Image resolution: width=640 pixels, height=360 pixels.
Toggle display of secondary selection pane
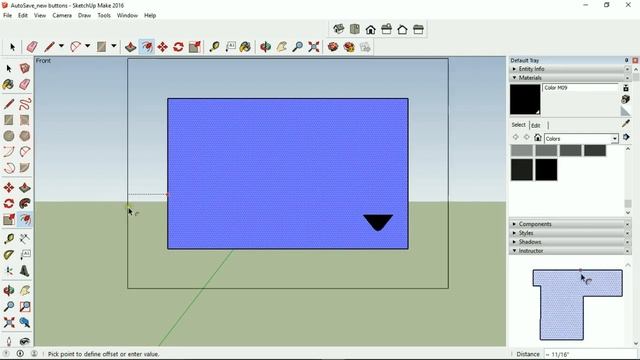pos(626,88)
